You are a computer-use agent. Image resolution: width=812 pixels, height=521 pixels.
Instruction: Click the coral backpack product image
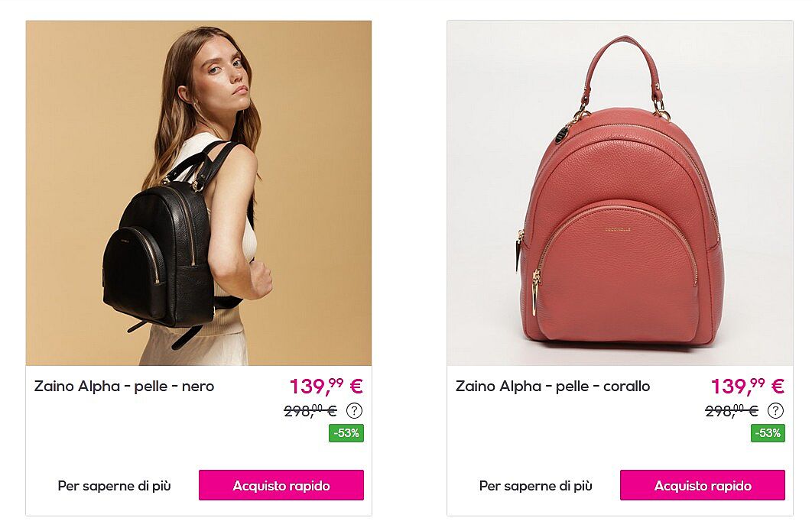click(620, 193)
